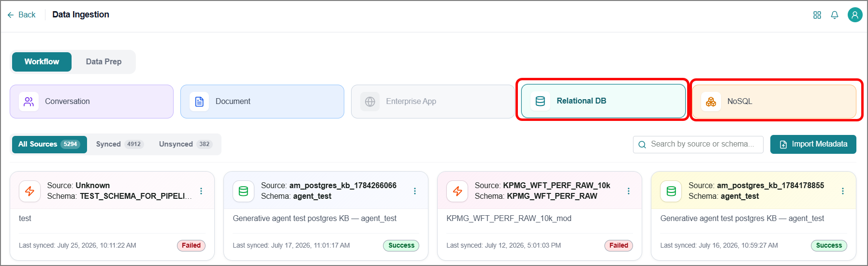868x266 pixels.
Task: Click the Failed badge on the test card
Action: (x=191, y=246)
